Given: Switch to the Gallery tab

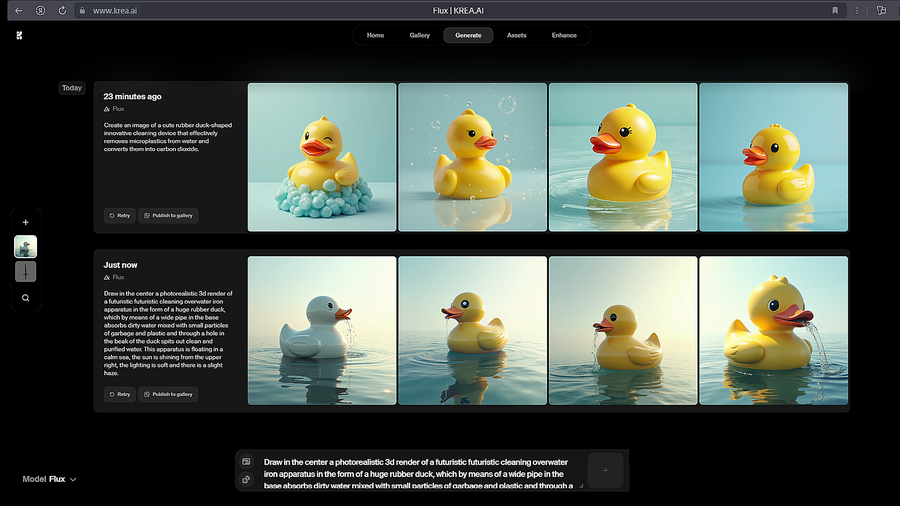Looking at the screenshot, I should tap(420, 35).
